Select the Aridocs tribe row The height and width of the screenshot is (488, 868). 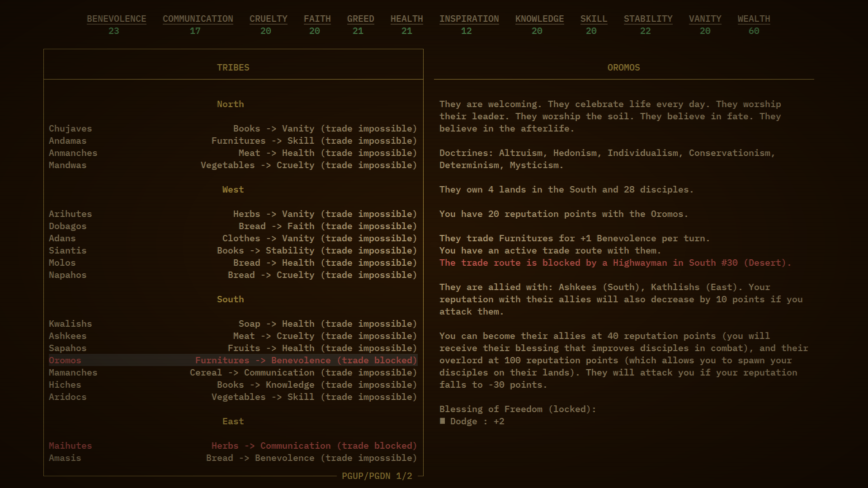(x=233, y=397)
